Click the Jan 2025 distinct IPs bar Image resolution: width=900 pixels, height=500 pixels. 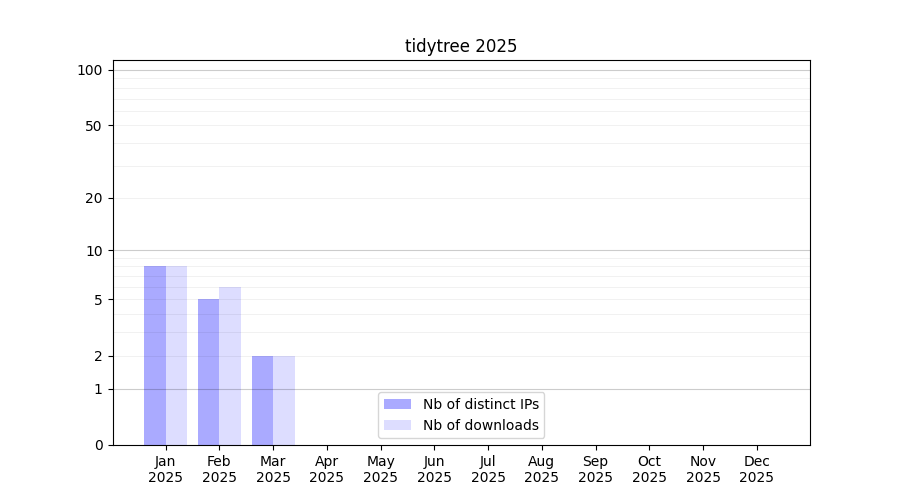point(155,355)
